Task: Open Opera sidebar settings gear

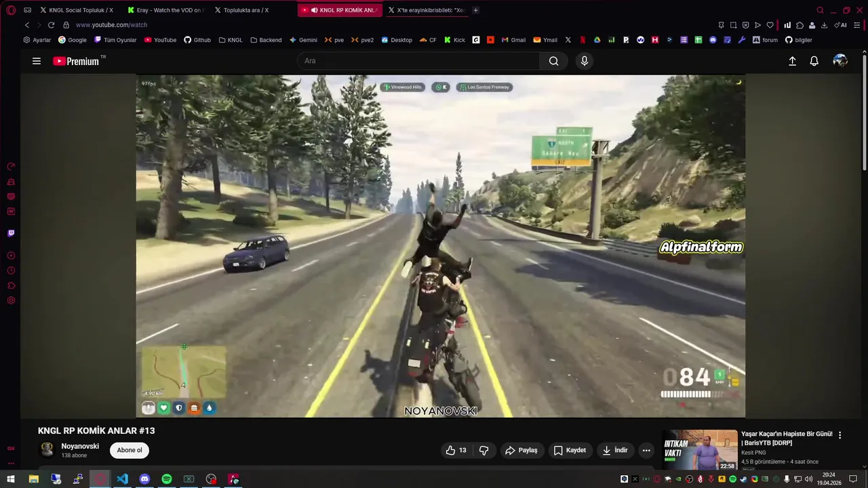Action: coord(11,300)
